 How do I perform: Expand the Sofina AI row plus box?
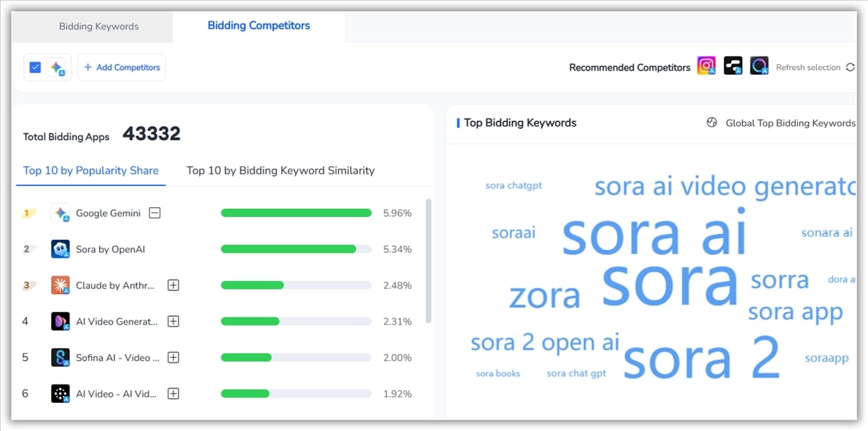coord(174,358)
